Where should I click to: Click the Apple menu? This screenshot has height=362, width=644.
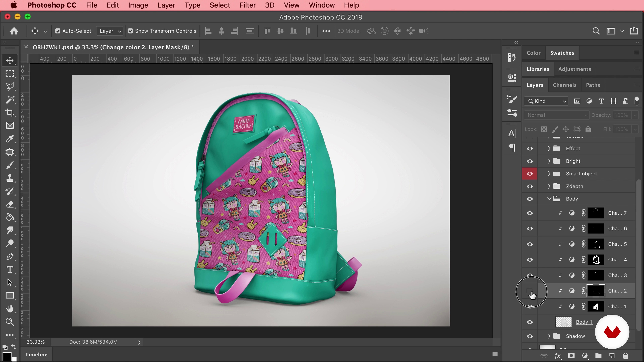click(x=14, y=5)
